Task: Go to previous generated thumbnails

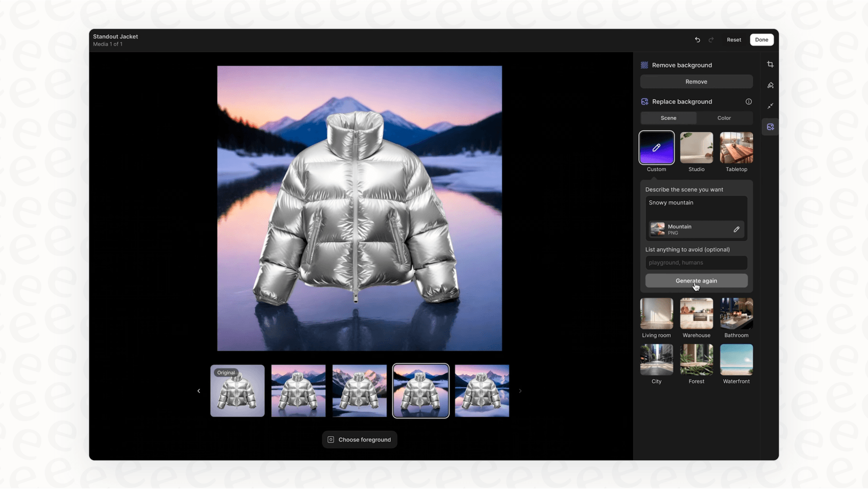Action: [x=198, y=391]
